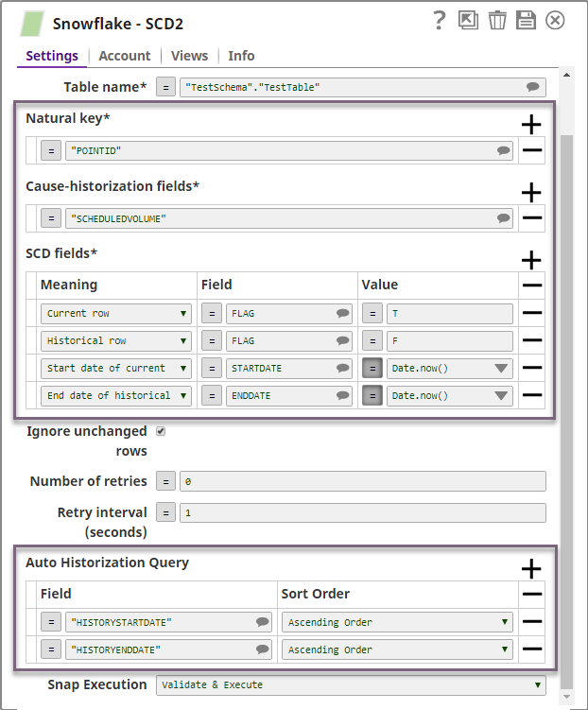Open suggestion bubble in Table name field

coord(533,87)
